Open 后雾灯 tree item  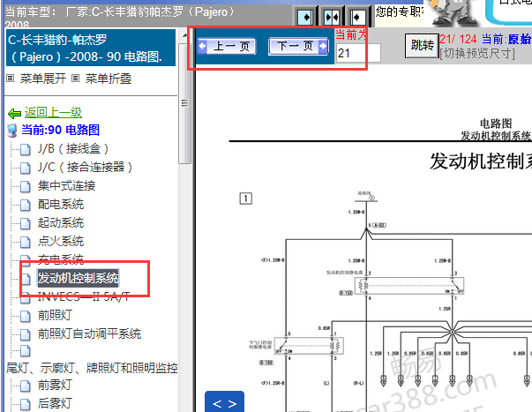click(x=55, y=403)
